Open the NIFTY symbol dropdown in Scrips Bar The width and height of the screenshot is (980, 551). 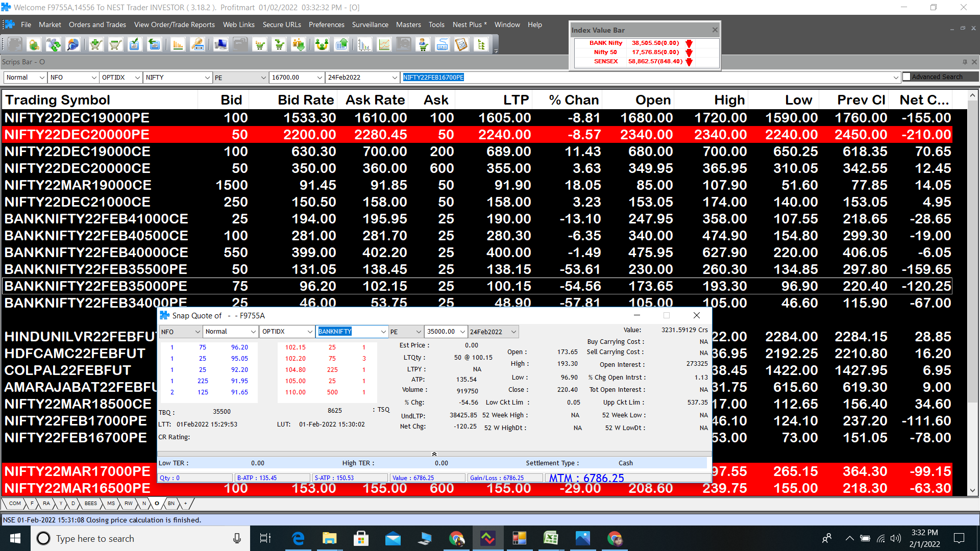point(207,78)
